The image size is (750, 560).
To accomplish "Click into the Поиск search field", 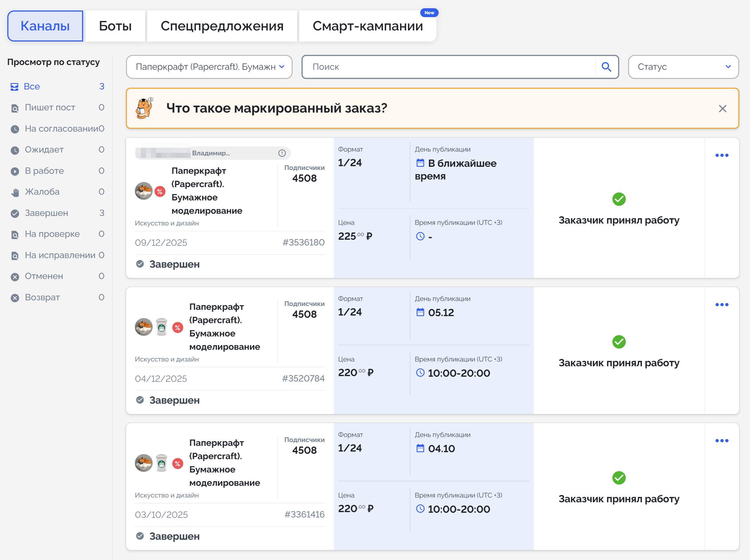I will pos(448,67).
